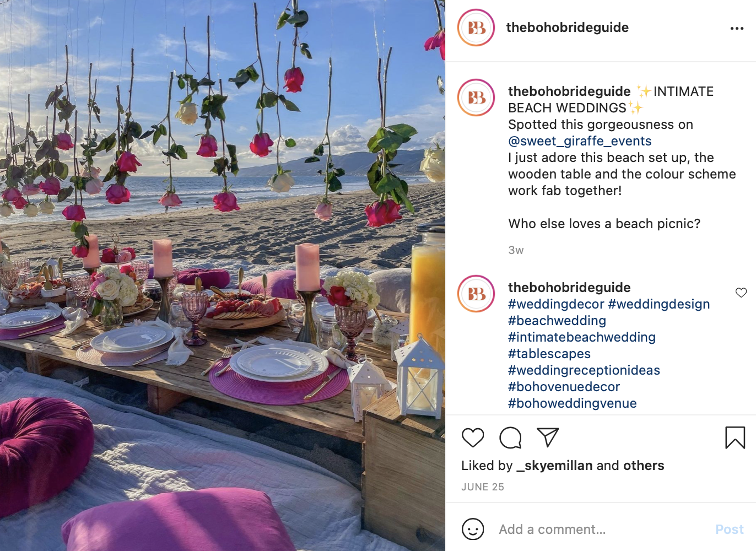Show the list of others who liked
This screenshot has height=551, width=756.
tap(644, 466)
